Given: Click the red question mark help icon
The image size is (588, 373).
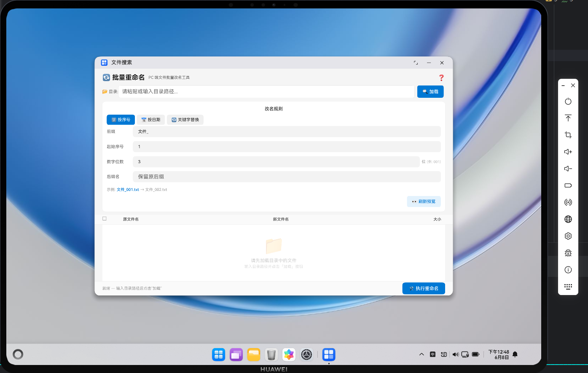Looking at the screenshot, I should (x=441, y=78).
